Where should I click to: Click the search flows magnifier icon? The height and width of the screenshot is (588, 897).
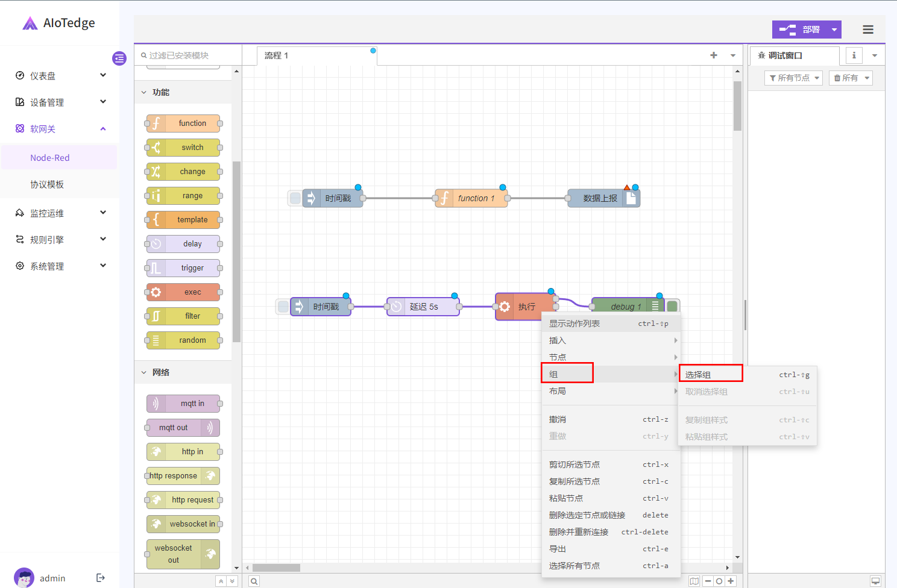(x=254, y=581)
